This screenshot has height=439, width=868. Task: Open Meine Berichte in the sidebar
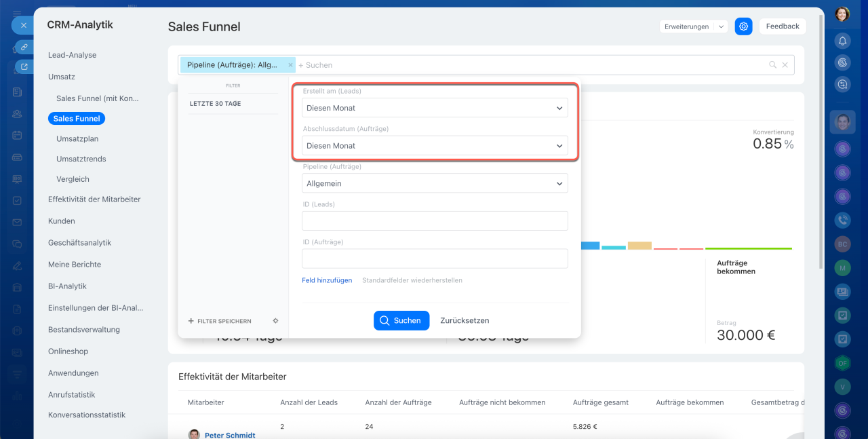coord(75,265)
